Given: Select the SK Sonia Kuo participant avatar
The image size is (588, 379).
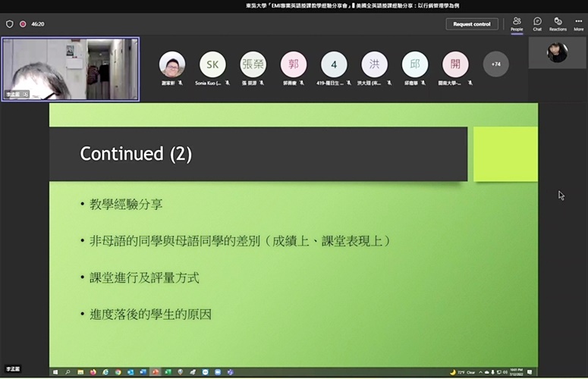Looking at the screenshot, I should point(212,64).
